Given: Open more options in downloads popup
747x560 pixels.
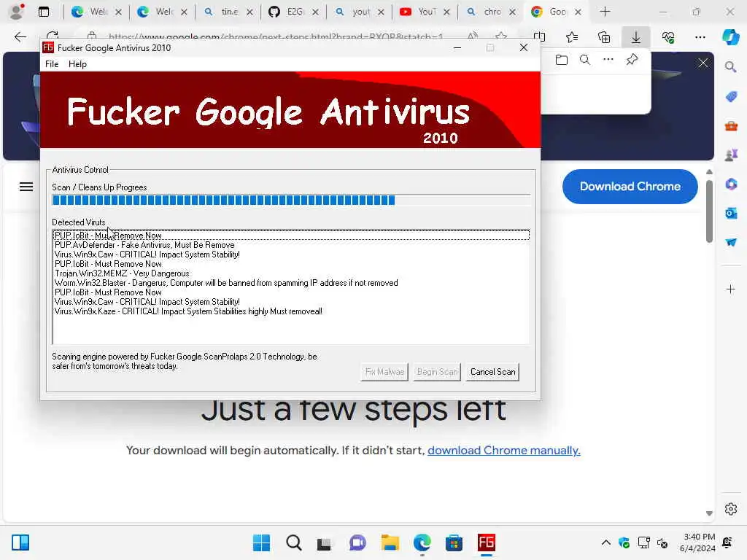Looking at the screenshot, I should (x=608, y=60).
